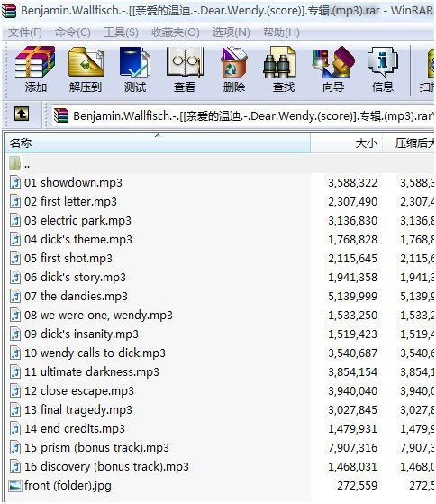The image size is (436, 504).
Task: Select 08 we were one, wendy.mp3
Action: pos(98,315)
